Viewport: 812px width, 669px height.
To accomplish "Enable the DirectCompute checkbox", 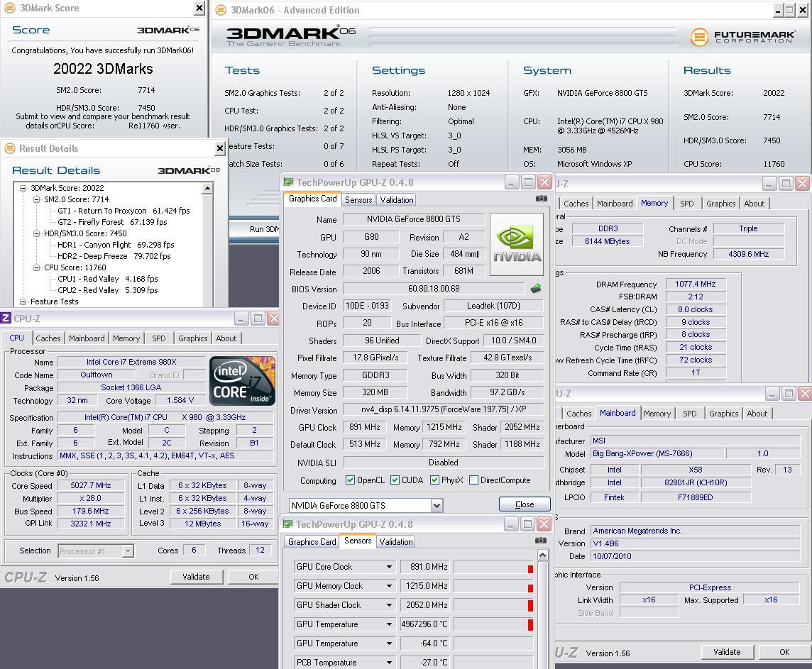I will coord(473,480).
